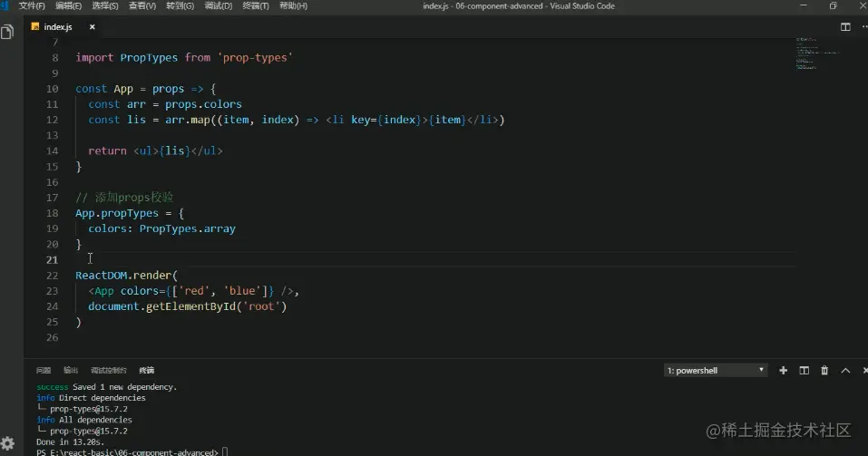Click the 'prop-types' string on line 8
The image size is (868, 456).
(255, 57)
